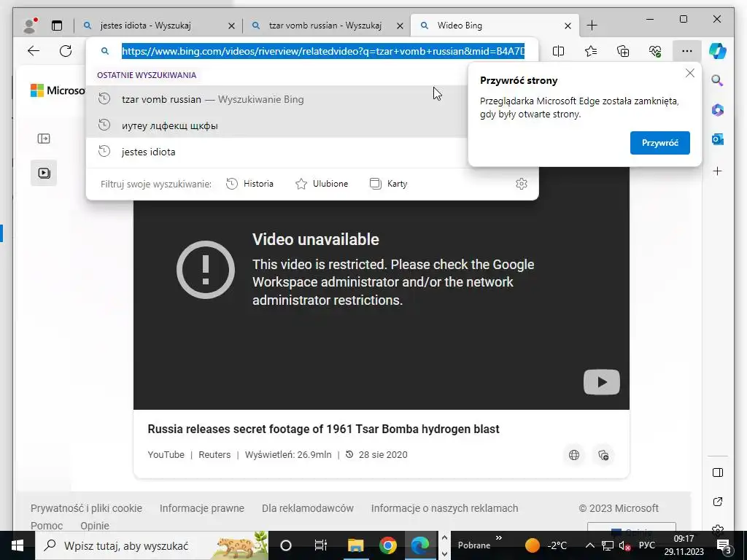Open a new tab with plus button

click(592, 26)
